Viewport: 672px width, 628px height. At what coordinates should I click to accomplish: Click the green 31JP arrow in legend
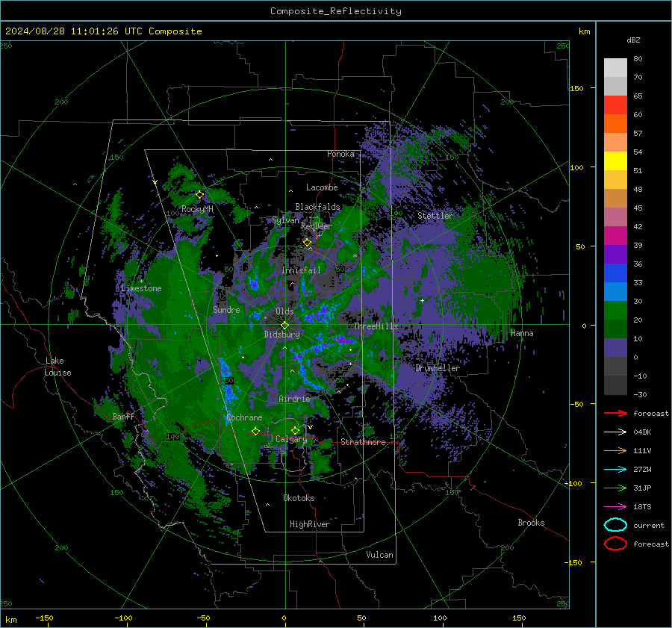[x=615, y=488]
